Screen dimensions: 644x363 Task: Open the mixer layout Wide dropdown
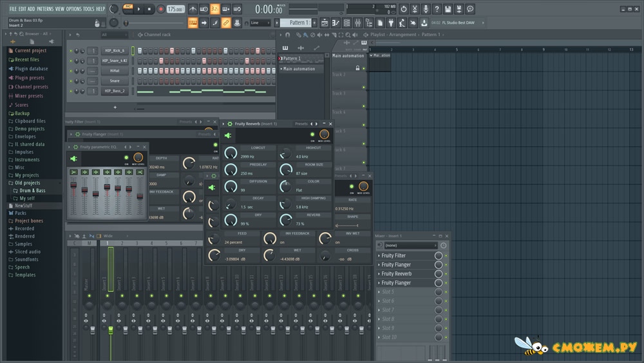point(115,236)
